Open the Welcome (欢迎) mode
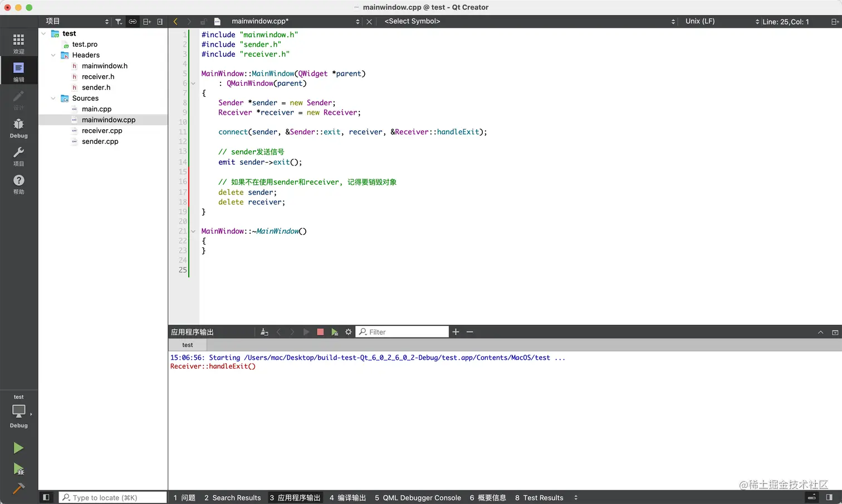The width and height of the screenshot is (842, 504). 18,43
